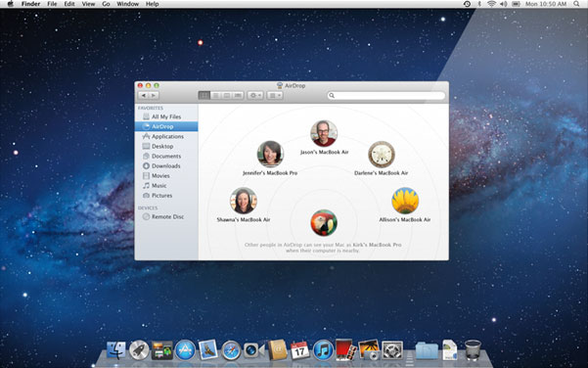Image resolution: width=588 pixels, height=368 pixels.
Task: Open Finder from the Dock
Action: click(x=116, y=350)
